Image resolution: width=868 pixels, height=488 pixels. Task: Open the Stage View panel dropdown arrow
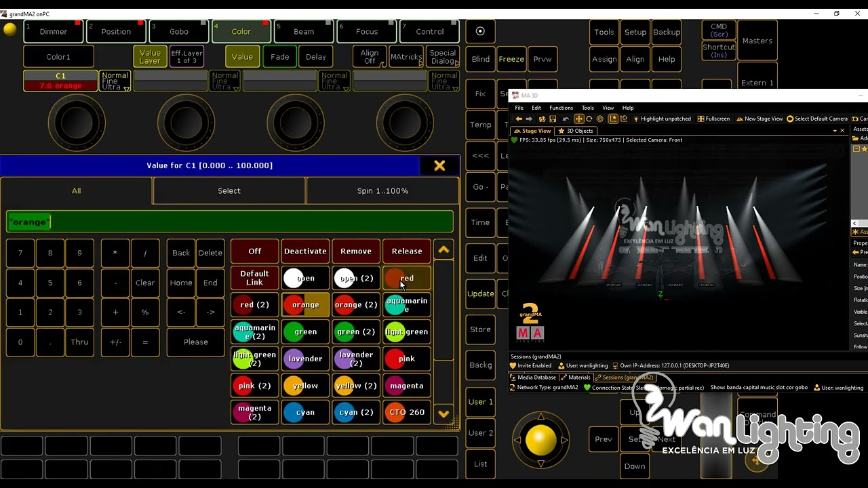coord(835,131)
